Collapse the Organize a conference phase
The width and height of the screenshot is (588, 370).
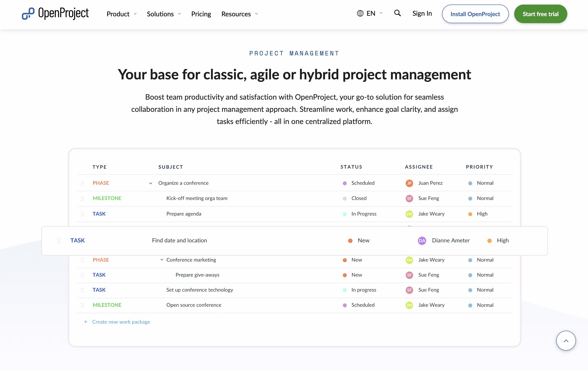[x=151, y=183]
